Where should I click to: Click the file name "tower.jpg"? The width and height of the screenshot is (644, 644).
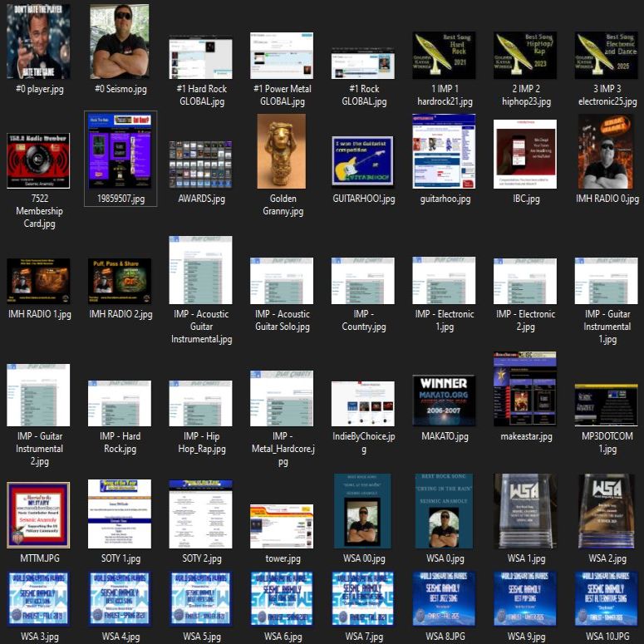pos(283,558)
